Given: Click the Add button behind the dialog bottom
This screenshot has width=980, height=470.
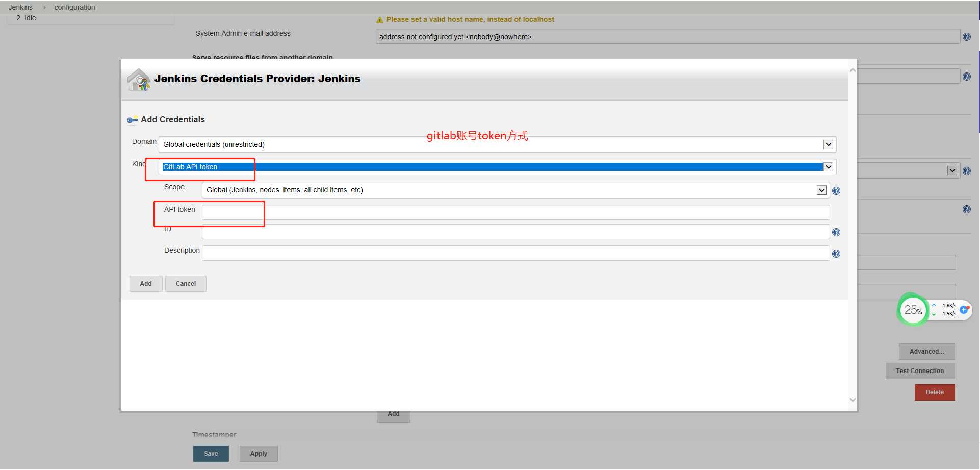Looking at the screenshot, I should [393, 415].
